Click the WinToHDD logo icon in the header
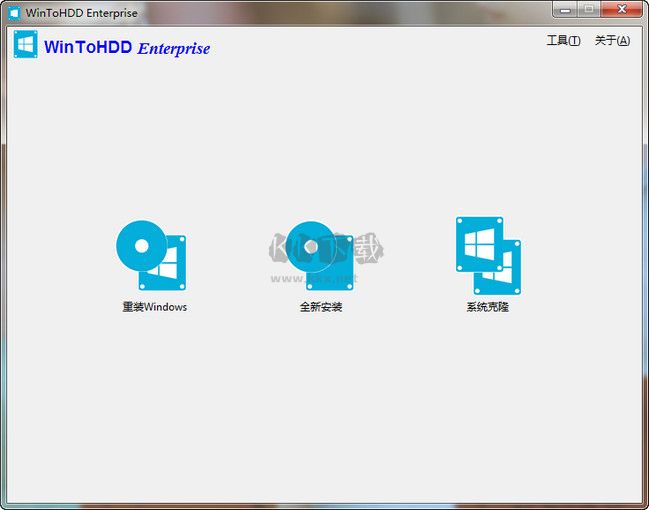The height and width of the screenshot is (510, 649). click(x=26, y=44)
